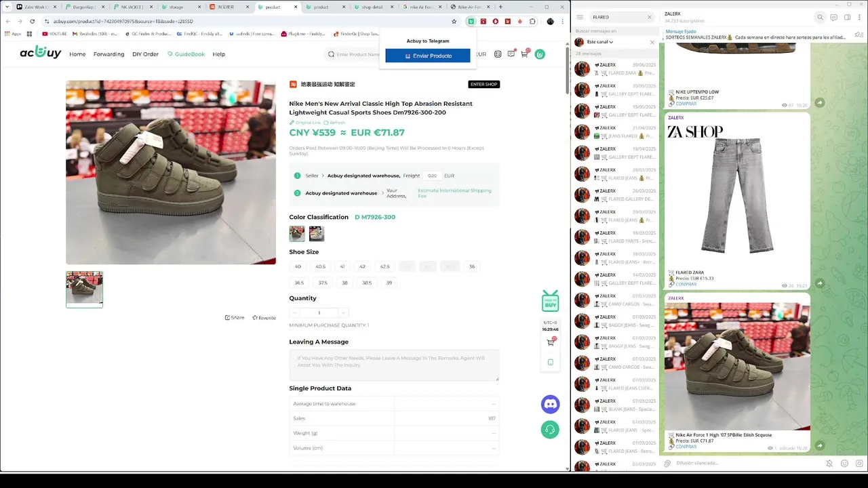This screenshot has height=488, width=868.
Task: Toggle notifications bell in Telegram bottom bar
Action: point(829,464)
